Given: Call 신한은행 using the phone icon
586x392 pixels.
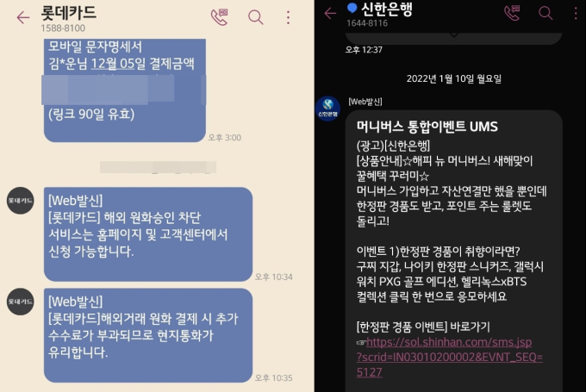Looking at the screenshot, I should point(512,13).
